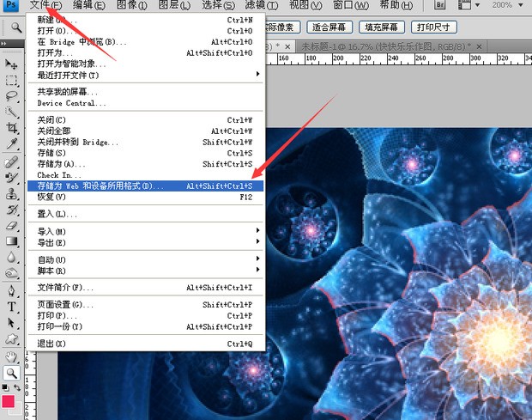
Task: Select the Rectangular Marquee tool
Action: point(12,81)
